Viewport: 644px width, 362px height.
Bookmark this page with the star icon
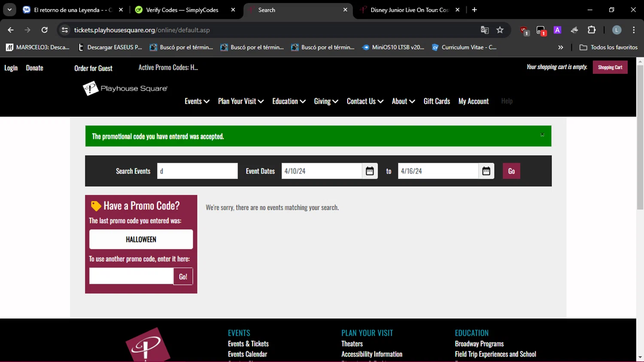coord(500,30)
